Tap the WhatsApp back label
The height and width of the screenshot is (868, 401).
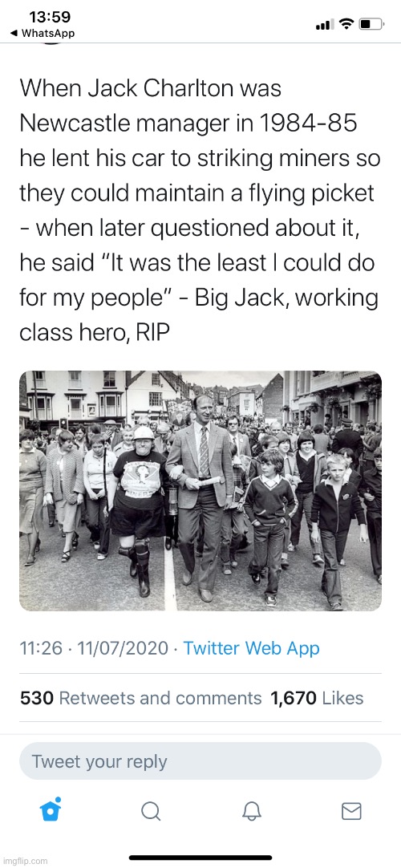click(x=47, y=33)
